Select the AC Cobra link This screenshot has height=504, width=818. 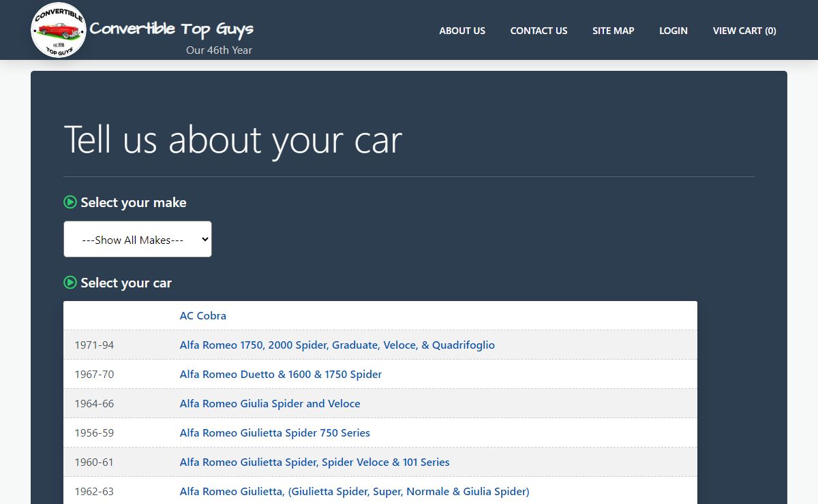203,315
